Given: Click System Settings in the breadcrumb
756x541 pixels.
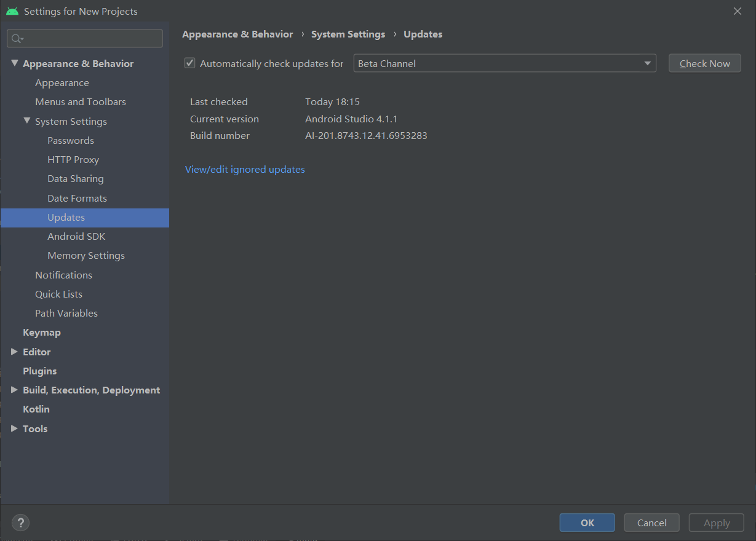Looking at the screenshot, I should (x=348, y=34).
